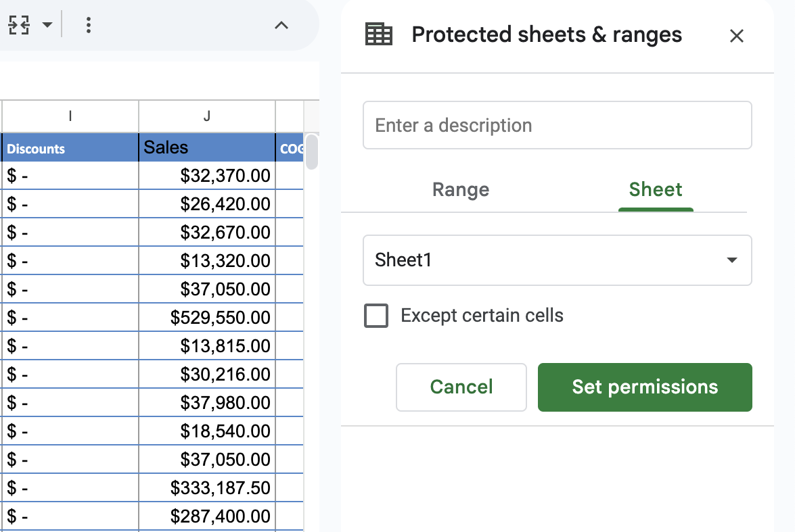Select the cell with $26,420.00
Screen dimensions: 795x532
207,204
